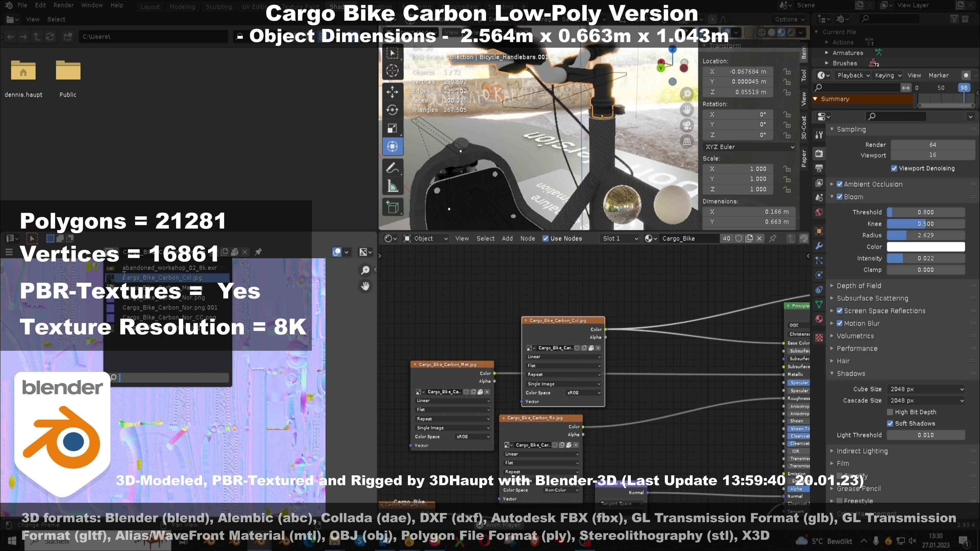Select the Cursor tool in viewport toolbar
The height and width of the screenshot is (551, 980).
click(392, 71)
